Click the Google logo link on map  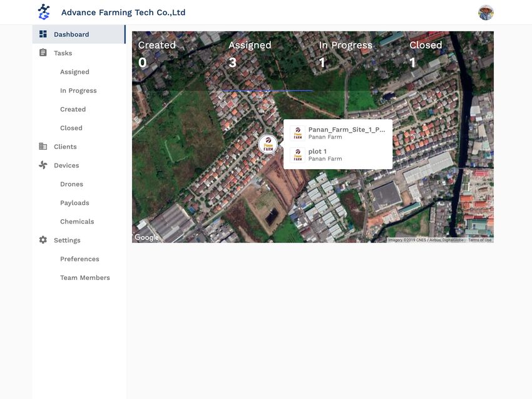(x=146, y=237)
